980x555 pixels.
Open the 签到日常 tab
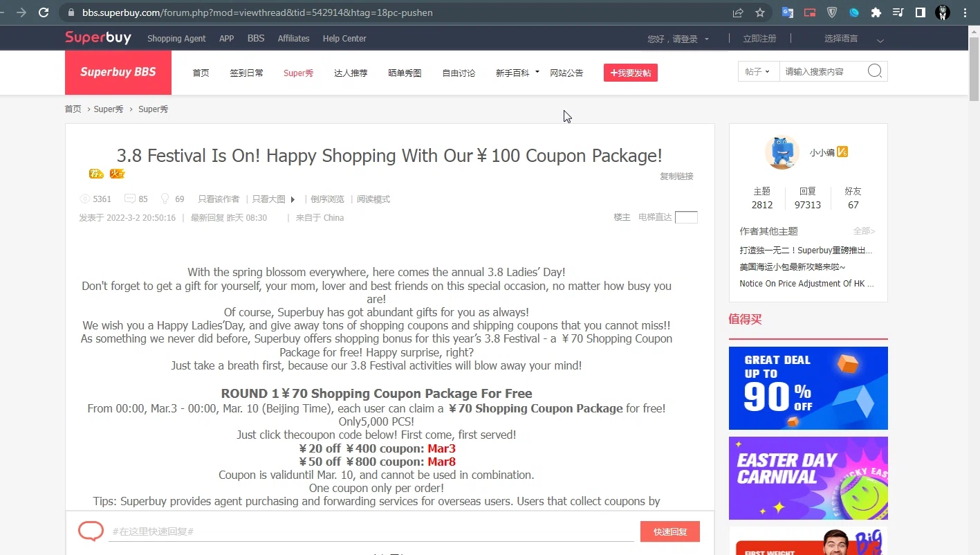tap(247, 73)
